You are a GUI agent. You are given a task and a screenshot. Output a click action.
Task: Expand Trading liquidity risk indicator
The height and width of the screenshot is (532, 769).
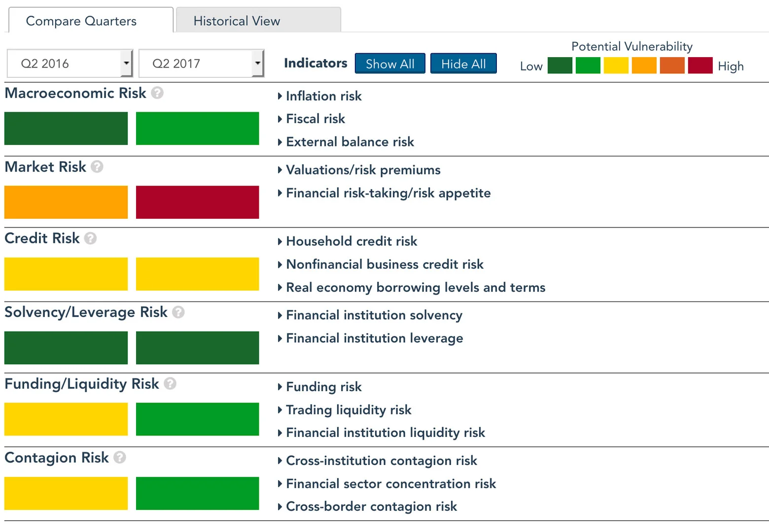[x=348, y=410]
